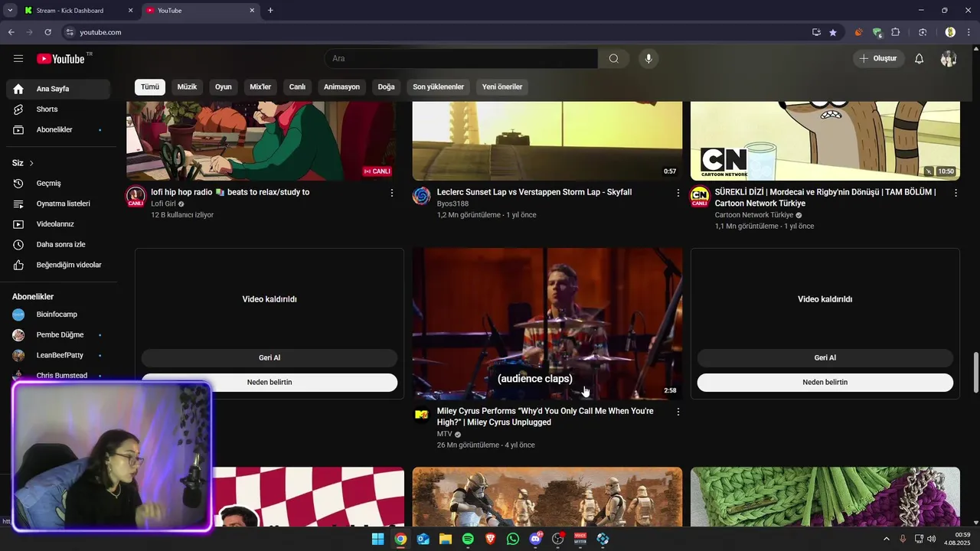Open the account avatar menu
The width and height of the screenshot is (980, 551).
click(949, 59)
